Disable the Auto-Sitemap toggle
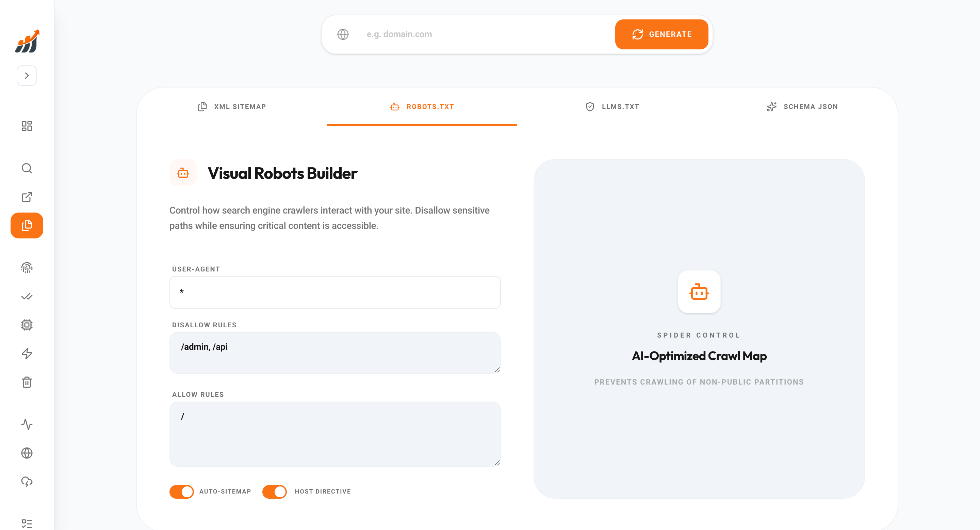 [181, 492]
